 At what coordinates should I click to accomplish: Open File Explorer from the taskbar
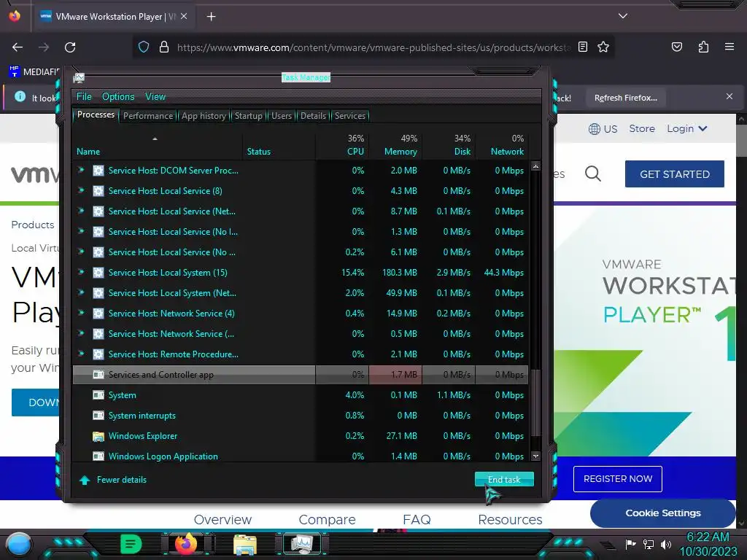point(245,544)
